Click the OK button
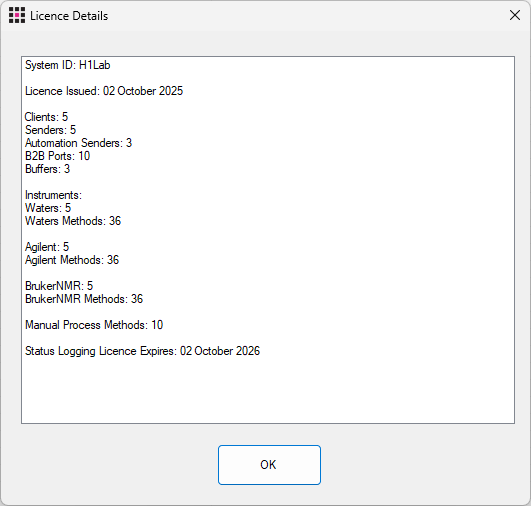This screenshot has width=531, height=506. (269, 465)
